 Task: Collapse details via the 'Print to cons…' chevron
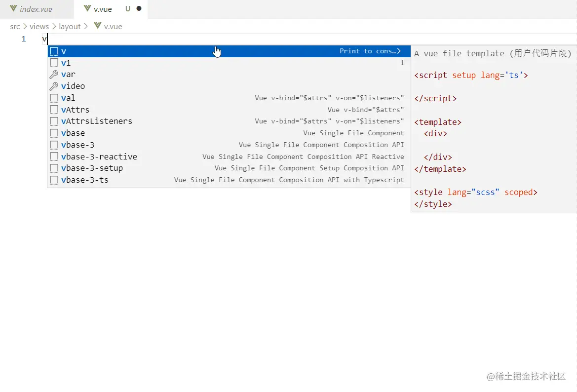[399, 51]
